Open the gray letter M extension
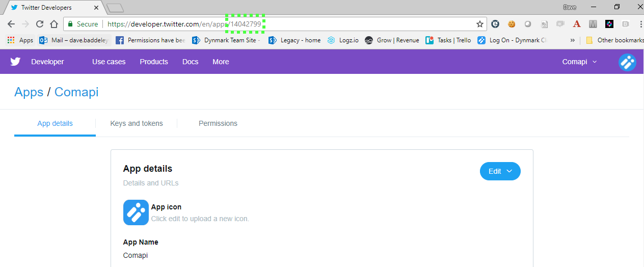The image size is (644, 267). (x=593, y=24)
